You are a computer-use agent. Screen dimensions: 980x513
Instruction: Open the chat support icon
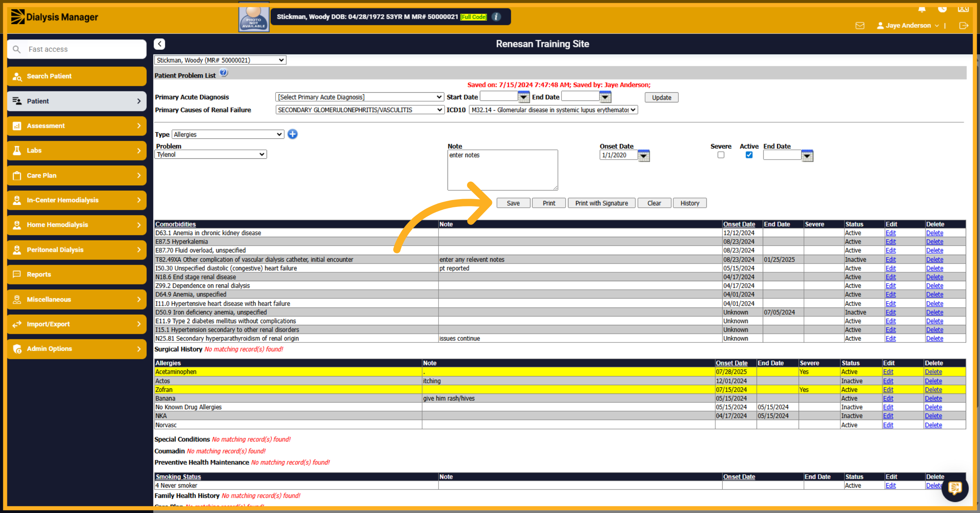click(955, 488)
